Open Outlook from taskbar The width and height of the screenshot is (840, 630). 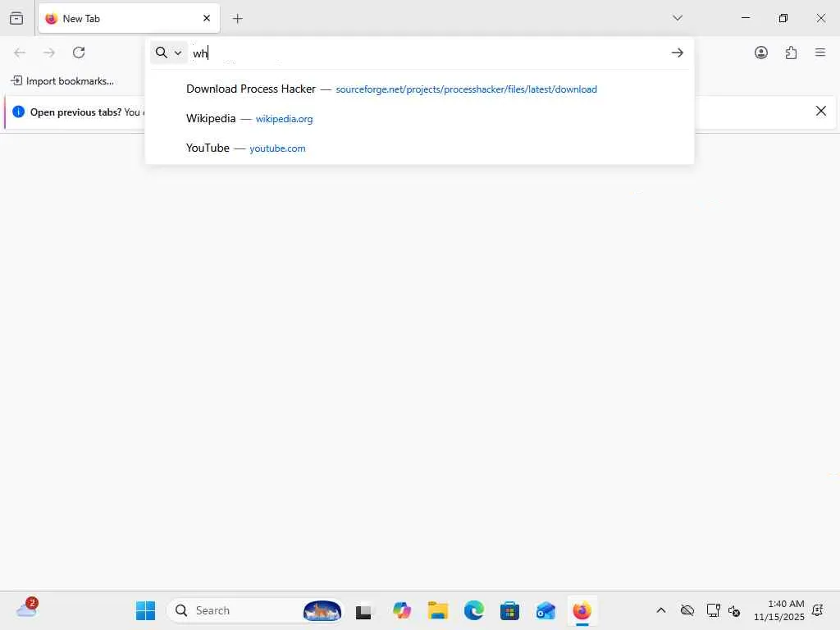[x=546, y=610]
